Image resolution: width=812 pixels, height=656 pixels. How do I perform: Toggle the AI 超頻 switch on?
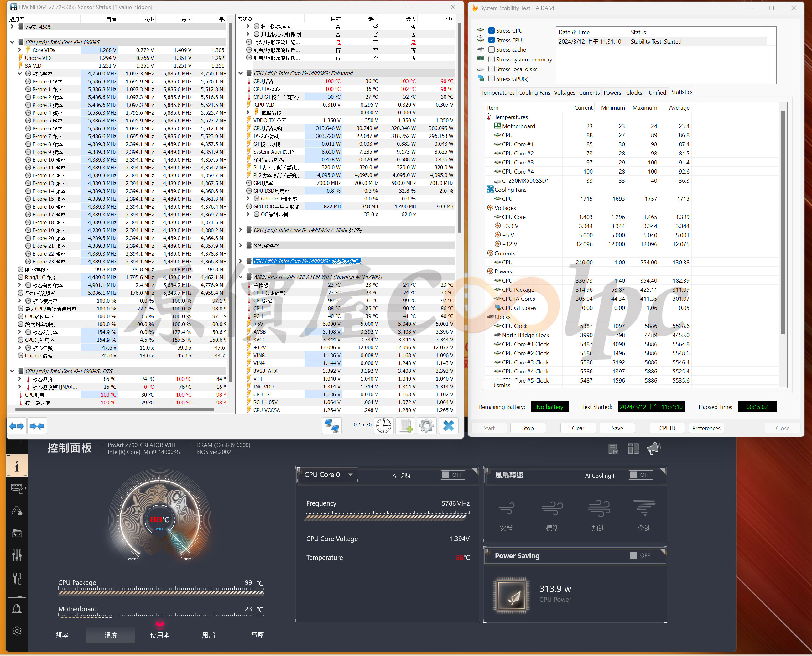point(453,475)
